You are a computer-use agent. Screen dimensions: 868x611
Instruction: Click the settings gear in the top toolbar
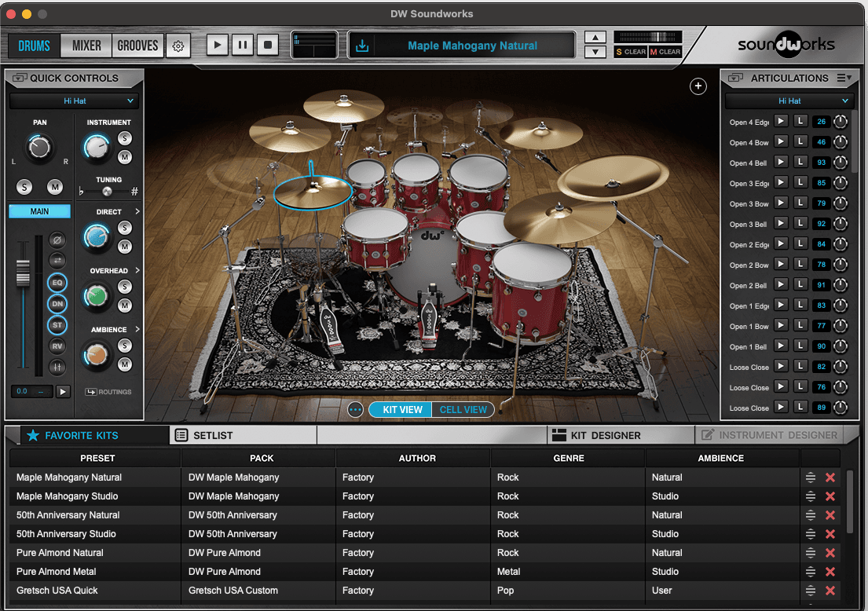point(178,46)
